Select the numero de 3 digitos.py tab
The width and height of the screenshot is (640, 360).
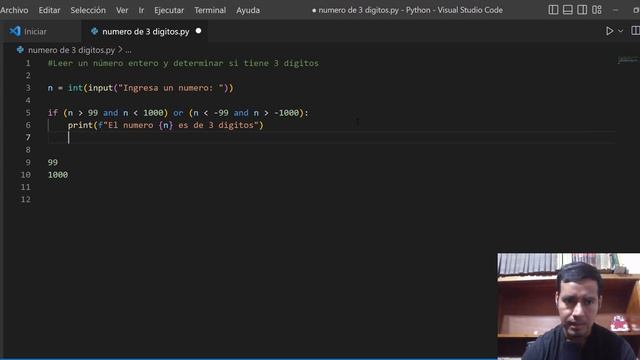pyautogui.click(x=144, y=31)
